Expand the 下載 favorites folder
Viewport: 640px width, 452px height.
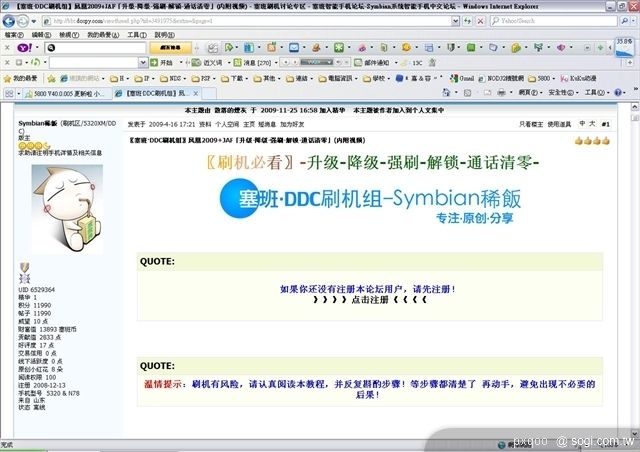pyautogui.click(x=234, y=78)
